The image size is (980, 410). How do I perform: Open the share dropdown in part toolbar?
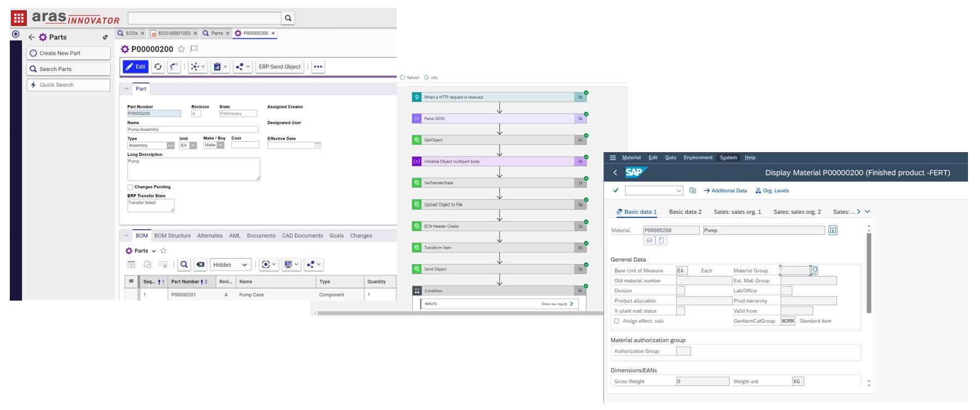tap(243, 67)
